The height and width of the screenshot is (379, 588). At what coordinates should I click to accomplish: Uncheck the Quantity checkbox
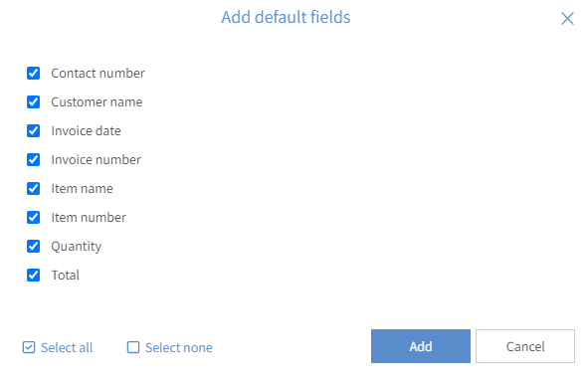(x=34, y=247)
